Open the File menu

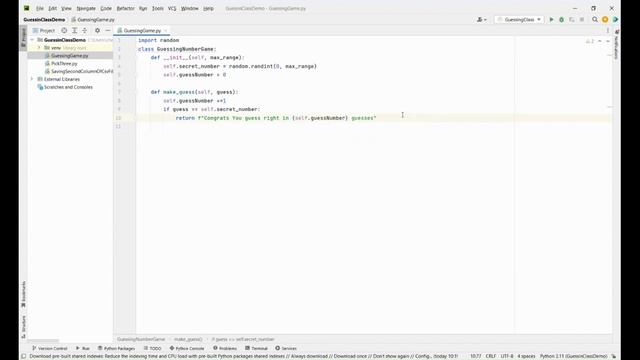pos(40,8)
